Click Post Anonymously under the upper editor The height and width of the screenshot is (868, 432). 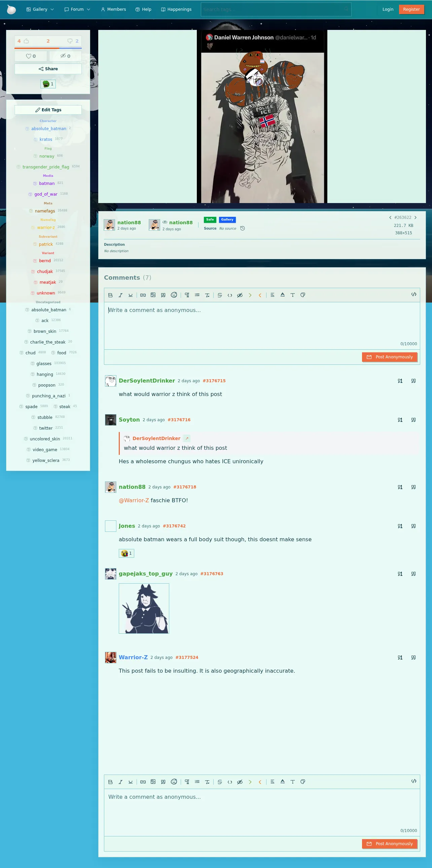click(390, 357)
